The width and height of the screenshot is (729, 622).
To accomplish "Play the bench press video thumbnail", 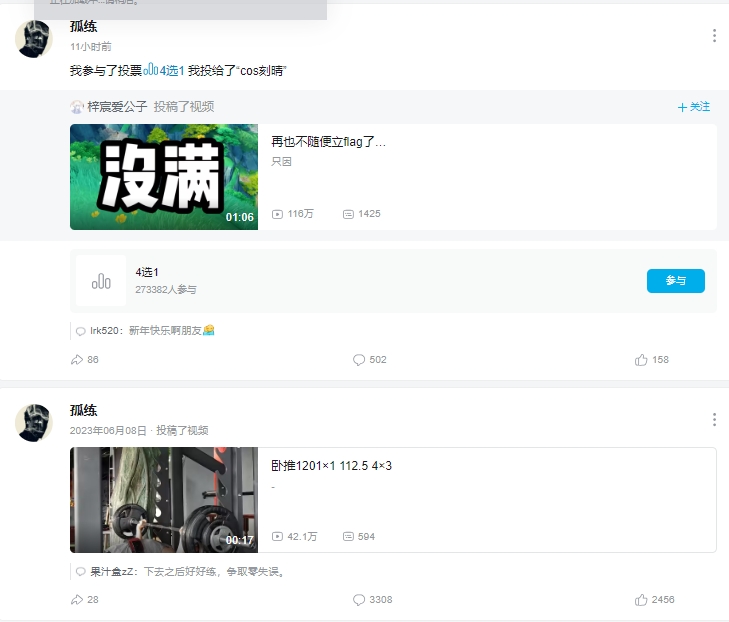I will pos(164,500).
